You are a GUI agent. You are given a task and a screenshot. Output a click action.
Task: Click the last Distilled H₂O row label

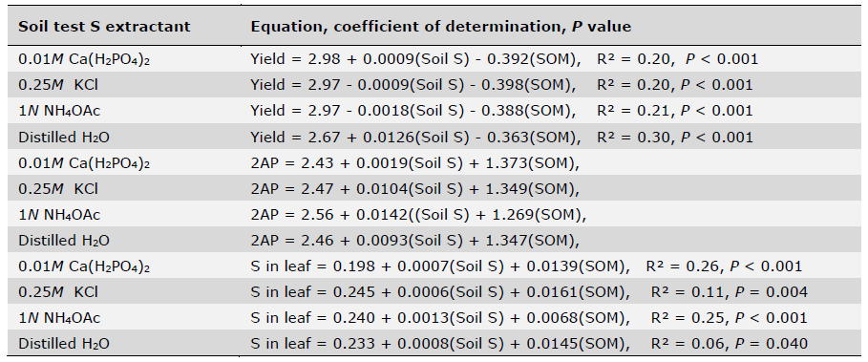pyautogui.click(x=64, y=344)
